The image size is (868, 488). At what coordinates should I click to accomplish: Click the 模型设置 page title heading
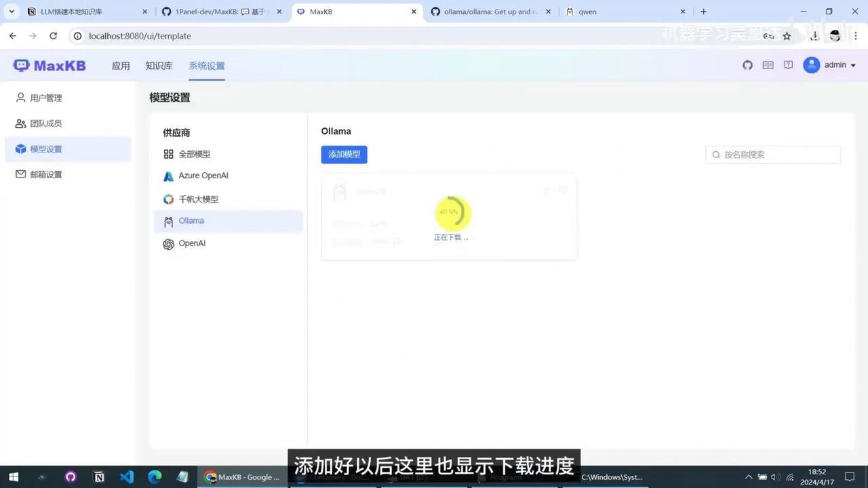click(x=170, y=98)
